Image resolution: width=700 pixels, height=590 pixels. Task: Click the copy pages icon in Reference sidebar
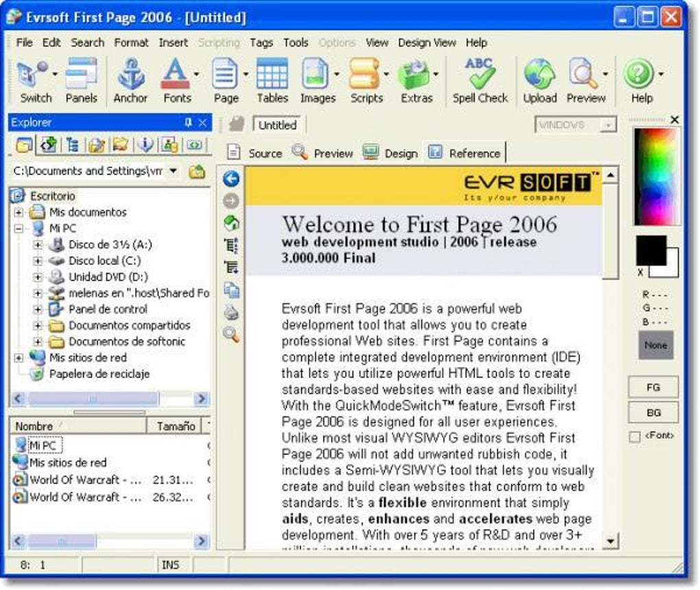[x=231, y=290]
